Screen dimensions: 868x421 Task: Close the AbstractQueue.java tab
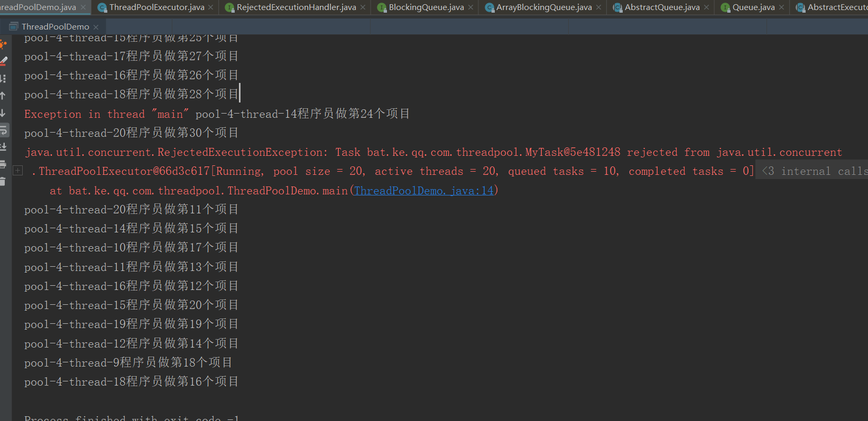tap(706, 7)
